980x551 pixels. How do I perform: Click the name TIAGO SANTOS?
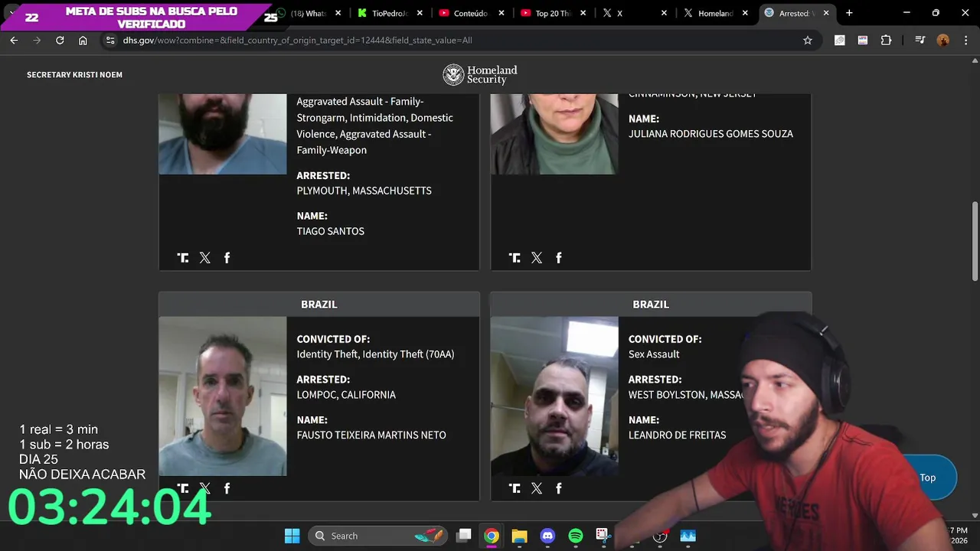[x=330, y=231]
